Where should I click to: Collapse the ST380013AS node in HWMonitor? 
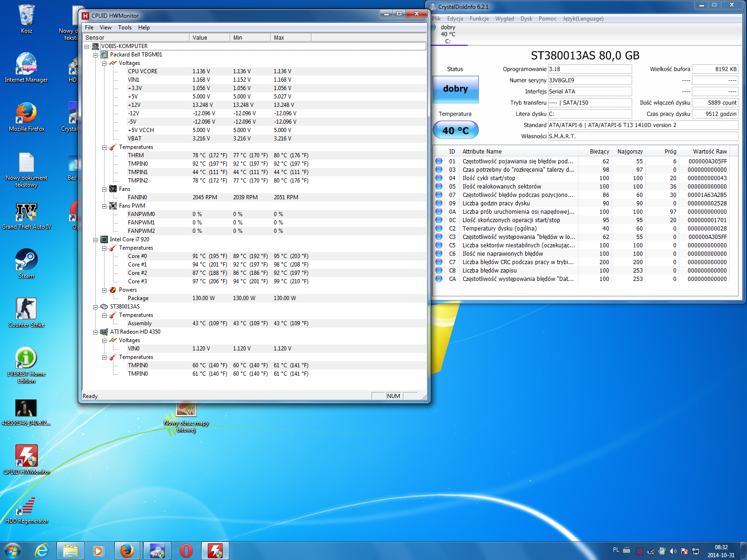96,307
